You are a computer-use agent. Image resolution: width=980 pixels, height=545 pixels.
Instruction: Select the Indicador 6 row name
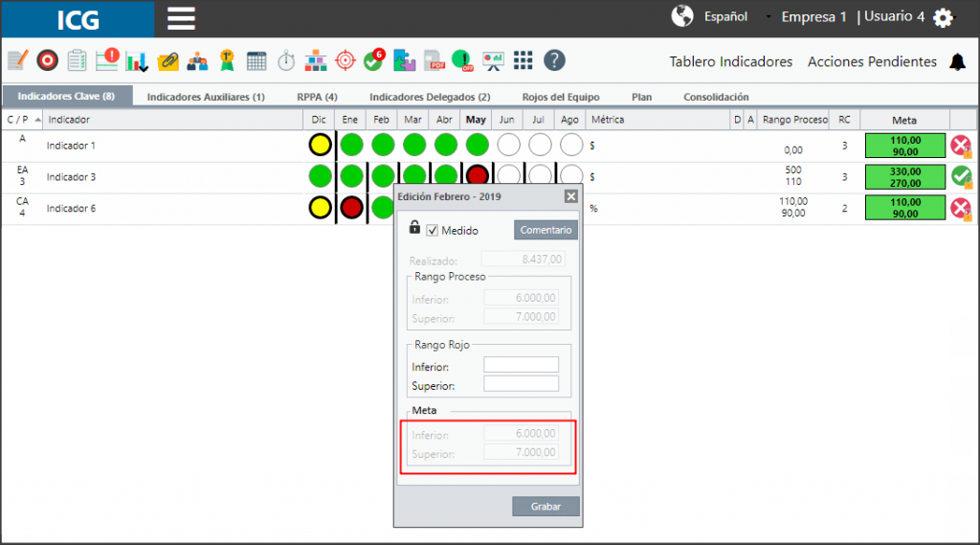(71, 209)
